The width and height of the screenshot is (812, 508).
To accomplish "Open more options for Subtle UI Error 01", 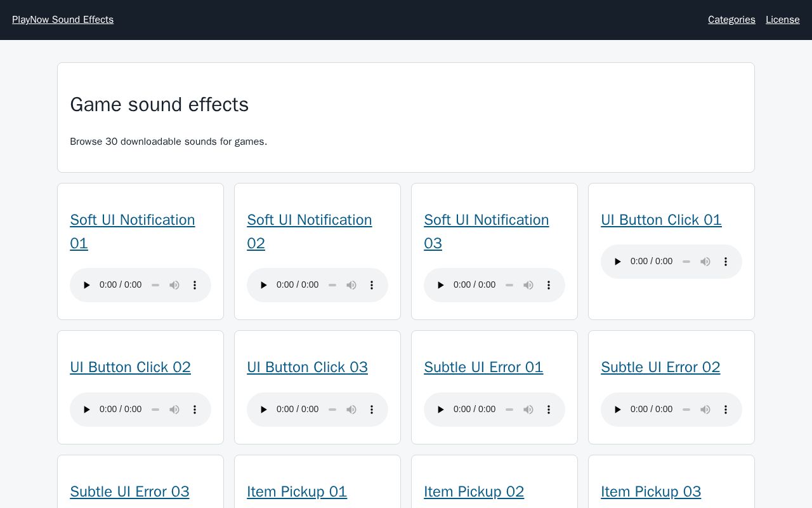I will pyautogui.click(x=549, y=410).
